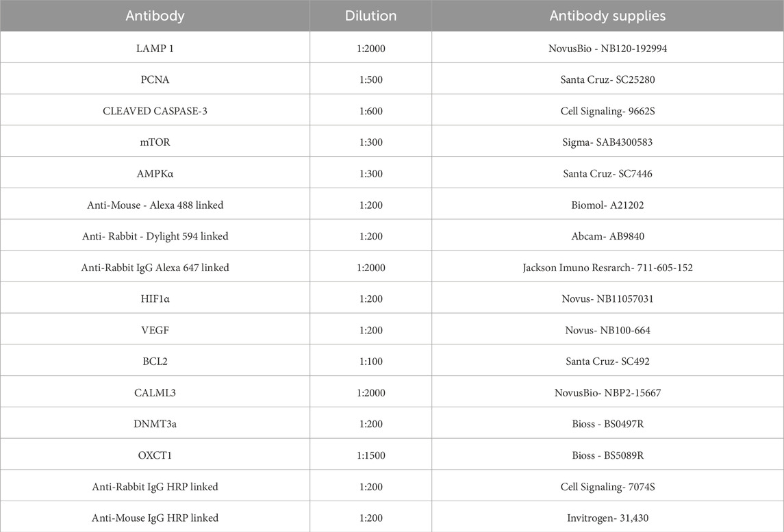Click the Antibody column header
The height and width of the screenshot is (532, 784).
coord(155,16)
